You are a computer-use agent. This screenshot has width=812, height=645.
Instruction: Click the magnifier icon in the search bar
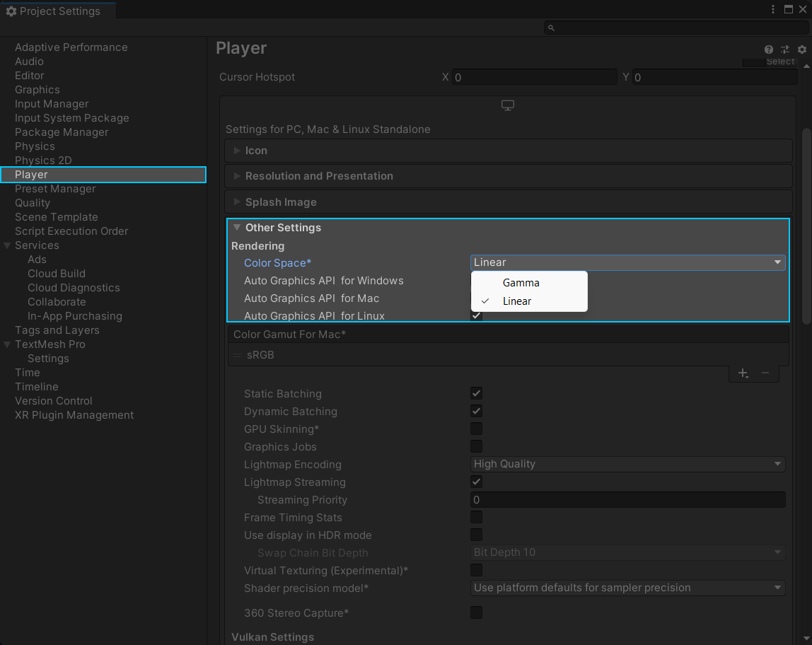click(x=551, y=28)
